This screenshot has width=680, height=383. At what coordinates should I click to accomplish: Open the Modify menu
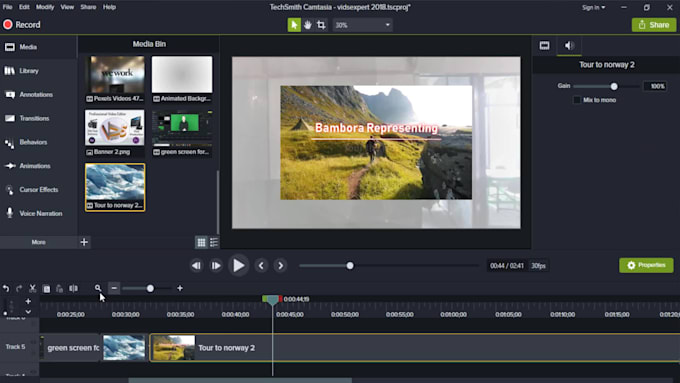coord(45,7)
